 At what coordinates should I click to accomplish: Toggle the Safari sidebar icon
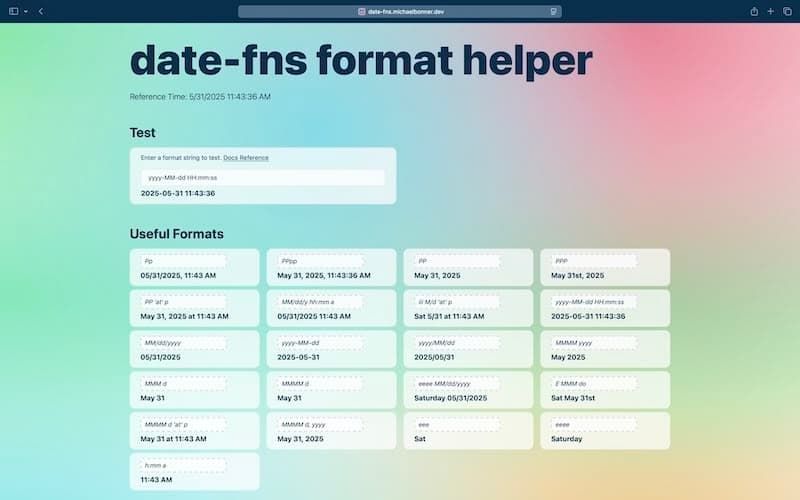click(12, 11)
